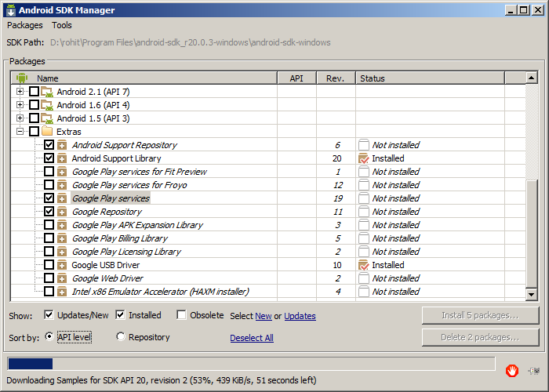Click the Installed status icon for Android Support Library
The height and width of the screenshot is (392, 549).
point(364,158)
